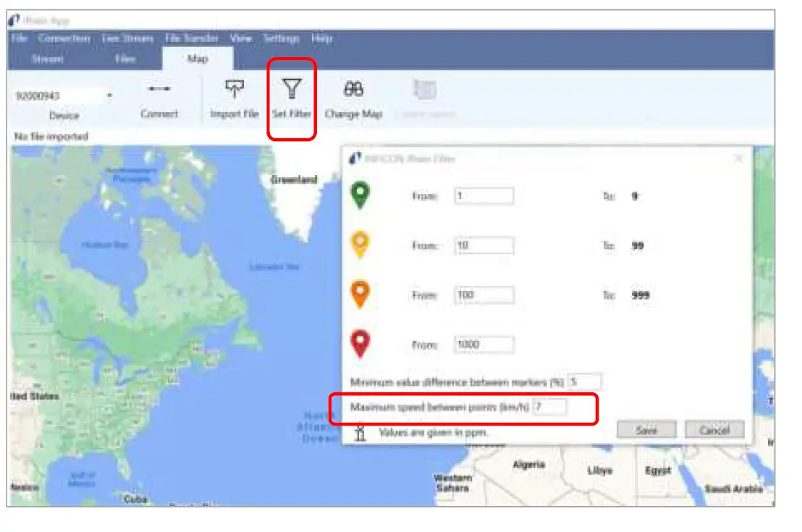Viewport: 802px width, 532px height.
Task: Click the red marker From field
Action: click(484, 345)
